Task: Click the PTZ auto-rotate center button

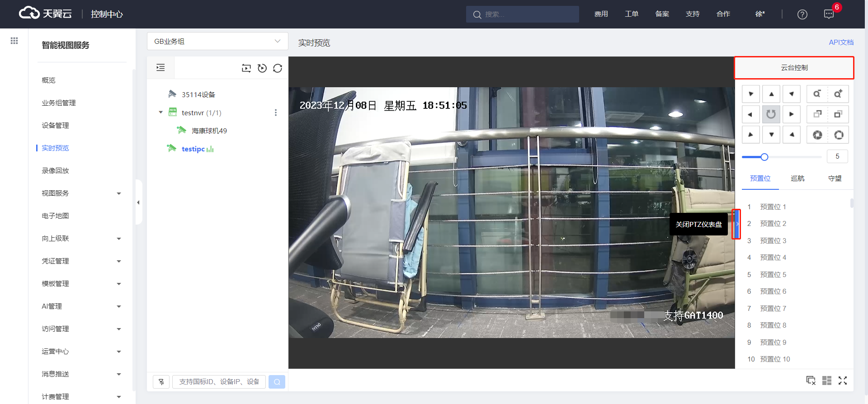Action: pos(771,114)
